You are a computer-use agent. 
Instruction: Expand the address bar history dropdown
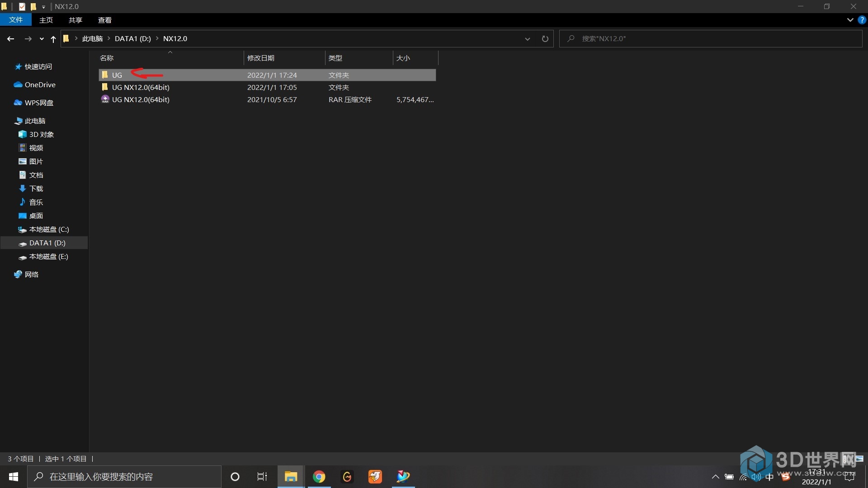527,39
